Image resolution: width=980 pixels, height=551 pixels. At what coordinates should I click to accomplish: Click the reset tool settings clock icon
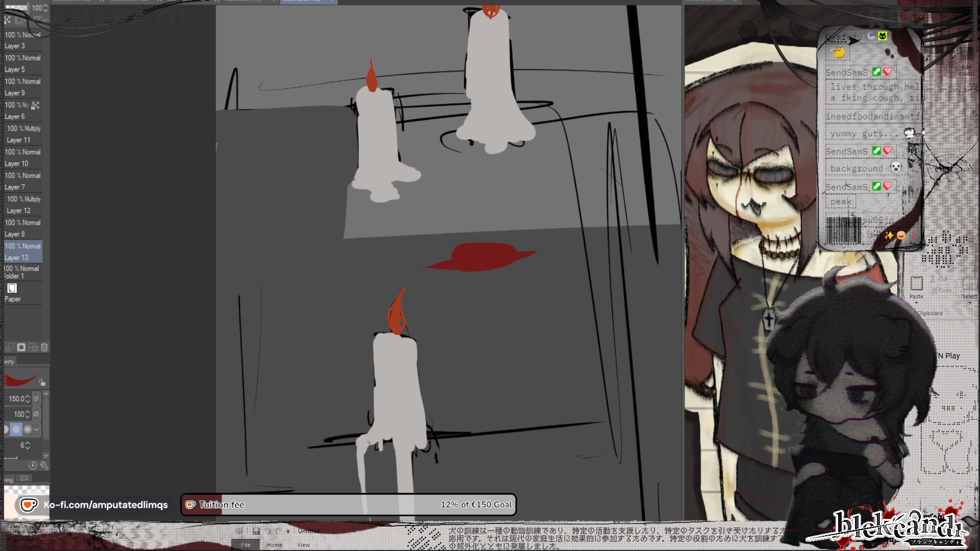pos(33,465)
